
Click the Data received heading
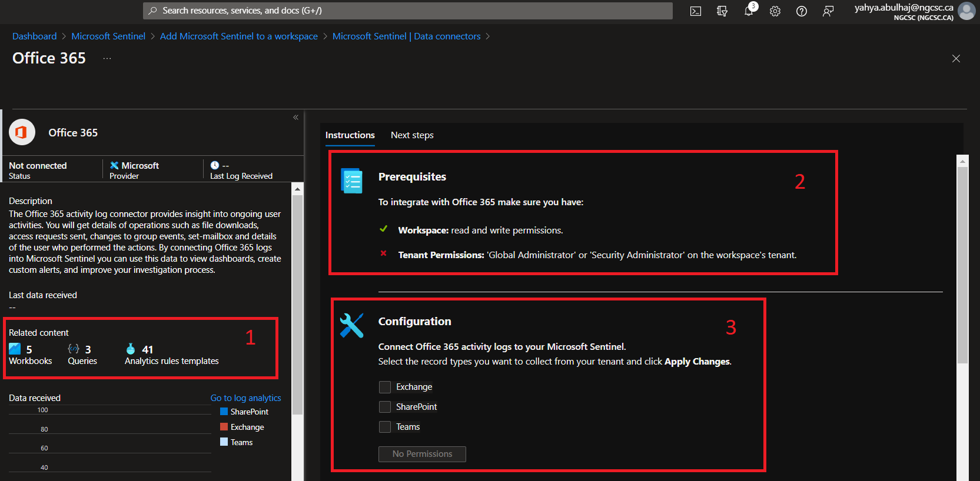tap(35, 398)
